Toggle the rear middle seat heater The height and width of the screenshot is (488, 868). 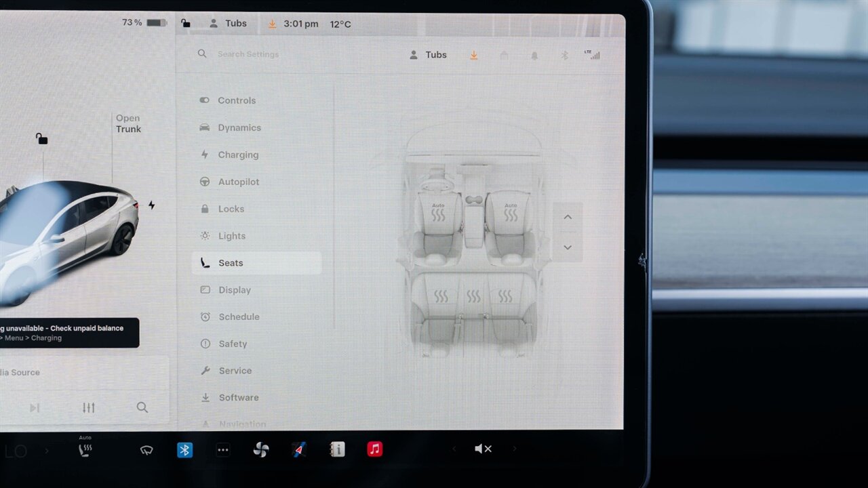pos(473,296)
